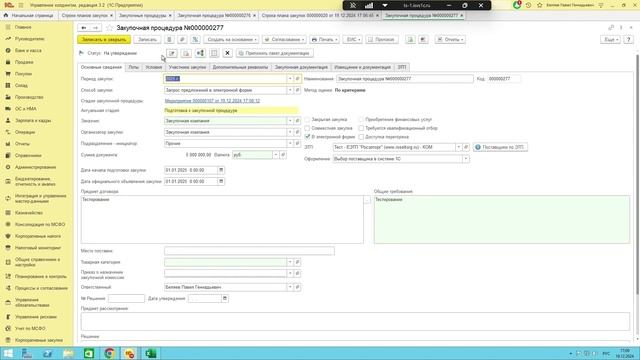Viewport: 640px width, 360px height.
Task: Switch to the Условия tab
Action: tap(154, 67)
